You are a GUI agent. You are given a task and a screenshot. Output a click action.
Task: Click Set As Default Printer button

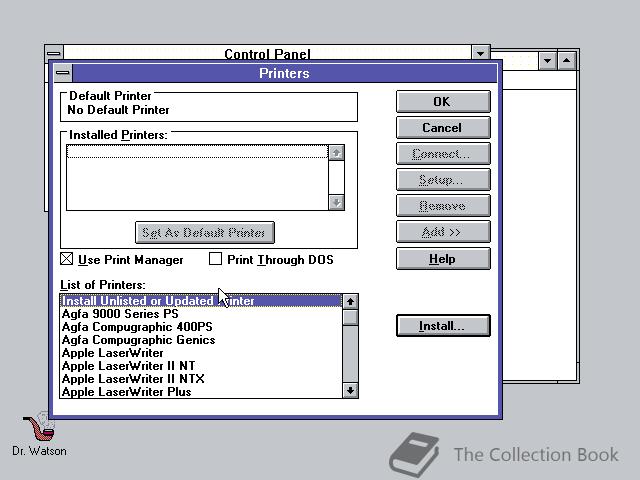pos(204,233)
